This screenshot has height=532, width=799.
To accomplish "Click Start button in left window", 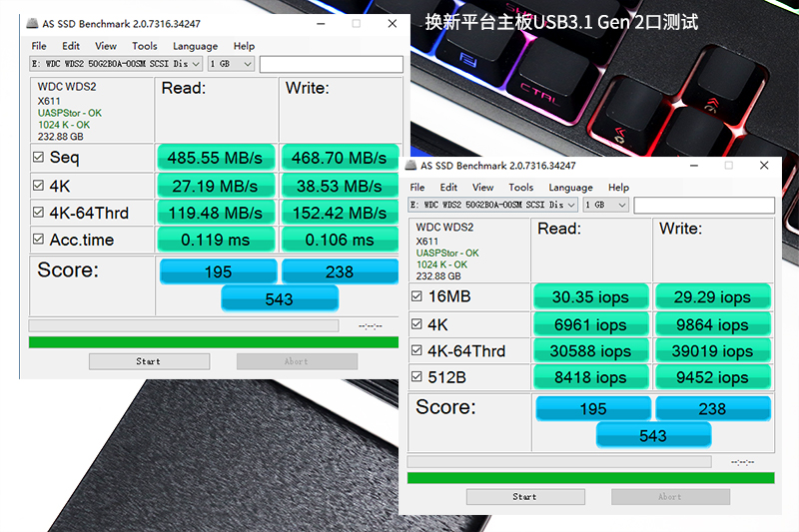I will click(x=149, y=361).
